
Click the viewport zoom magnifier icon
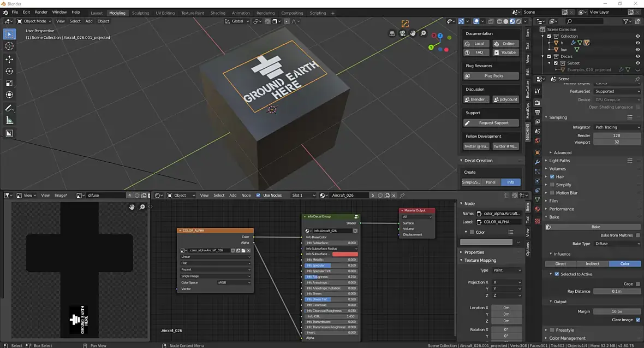[424, 33]
